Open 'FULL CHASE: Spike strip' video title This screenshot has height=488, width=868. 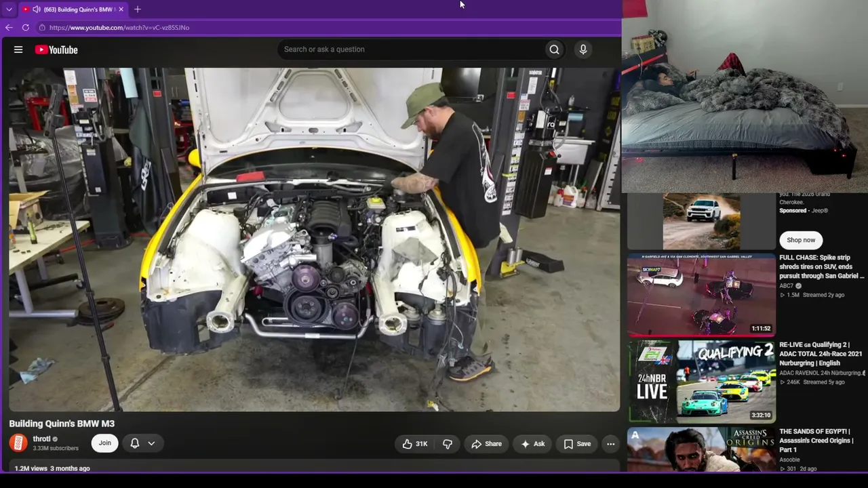[x=822, y=267]
